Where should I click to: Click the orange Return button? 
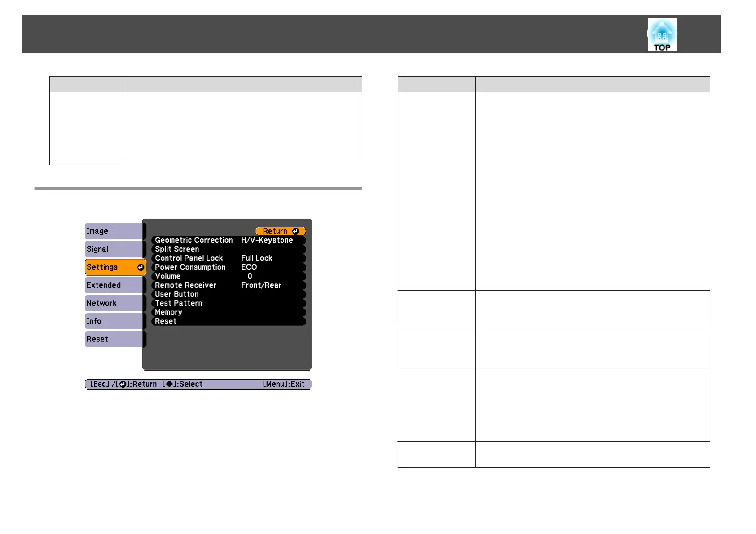[x=281, y=231]
